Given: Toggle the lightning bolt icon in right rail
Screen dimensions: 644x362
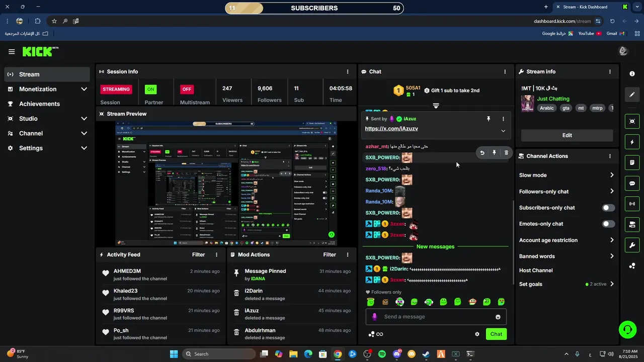Looking at the screenshot, I should click(632, 142).
